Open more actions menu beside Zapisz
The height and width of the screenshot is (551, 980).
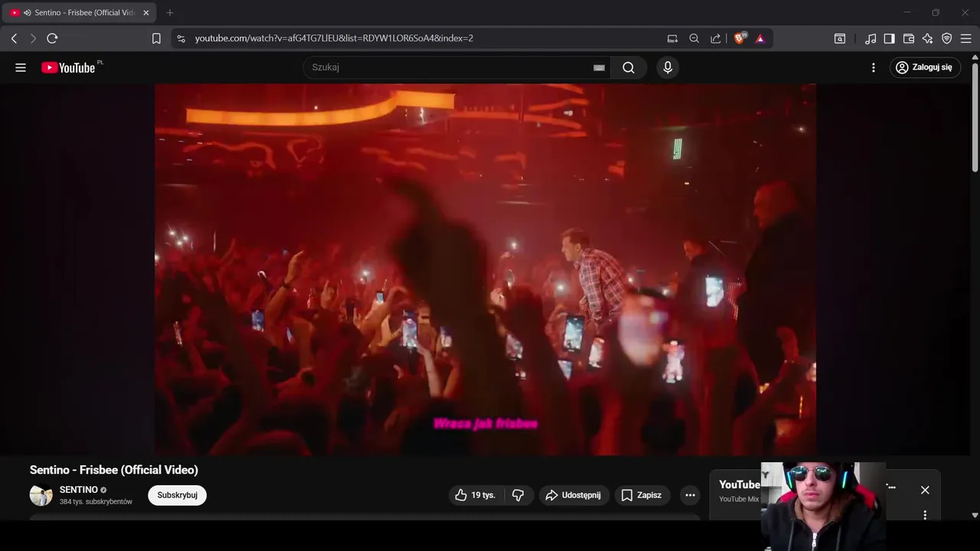pyautogui.click(x=690, y=495)
